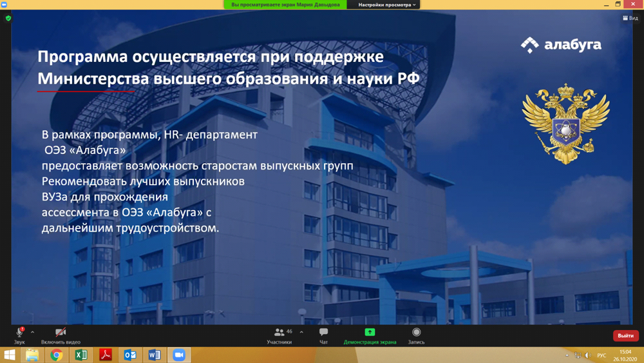This screenshot has height=363, width=644.
Task: Change layout with Вид button
Action: point(630,18)
